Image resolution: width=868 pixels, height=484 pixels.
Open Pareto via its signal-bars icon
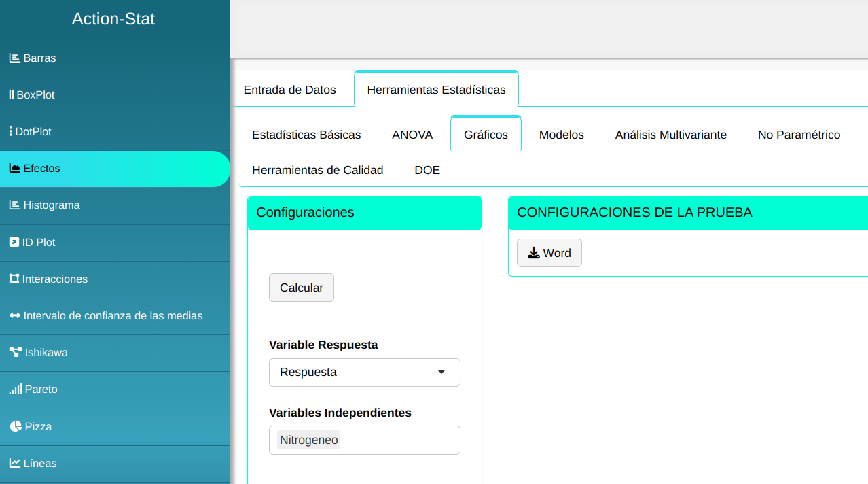click(x=15, y=390)
